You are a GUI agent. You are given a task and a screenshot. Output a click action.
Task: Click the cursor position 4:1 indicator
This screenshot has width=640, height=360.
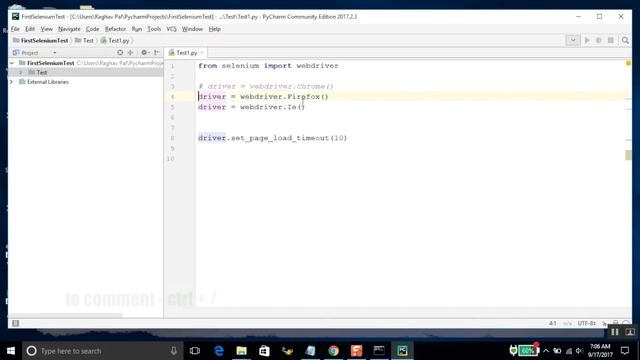(553, 323)
